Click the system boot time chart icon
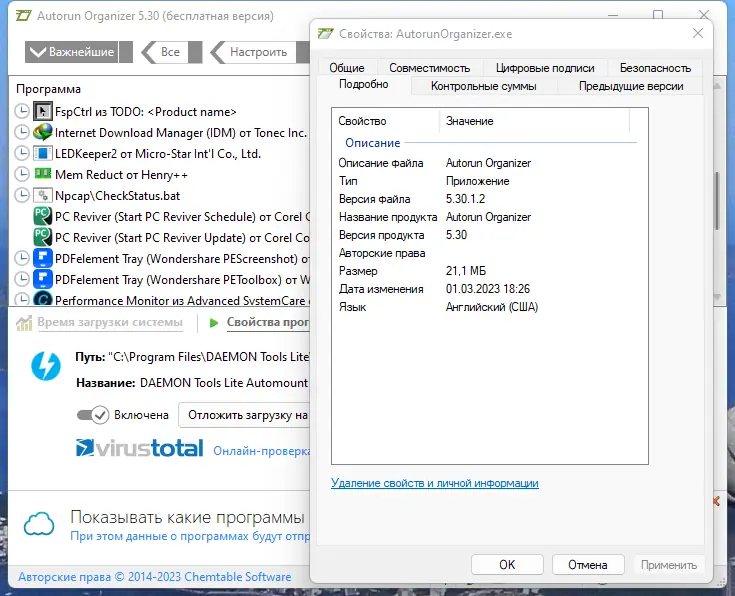This screenshot has height=596, width=735. tap(24, 323)
